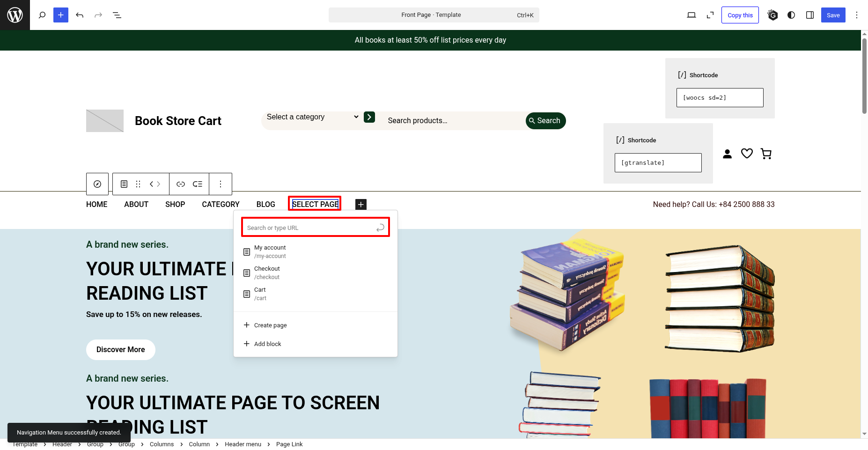Viewport: 868px width, 450px height.
Task: Click the Copy this button
Action: tap(740, 15)
